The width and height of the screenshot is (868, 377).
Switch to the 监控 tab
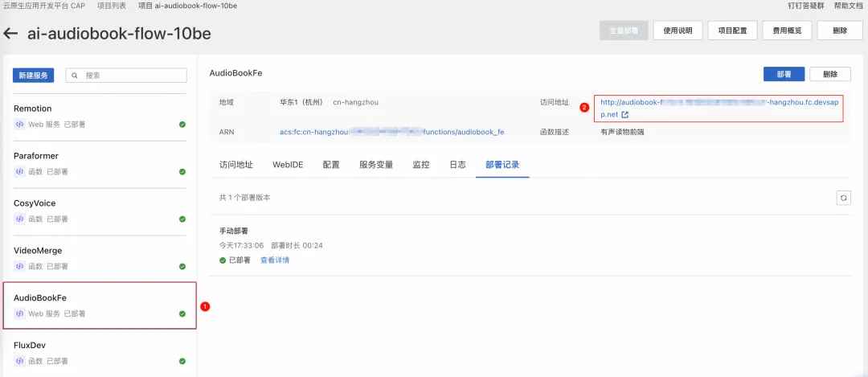click(421, 165)
